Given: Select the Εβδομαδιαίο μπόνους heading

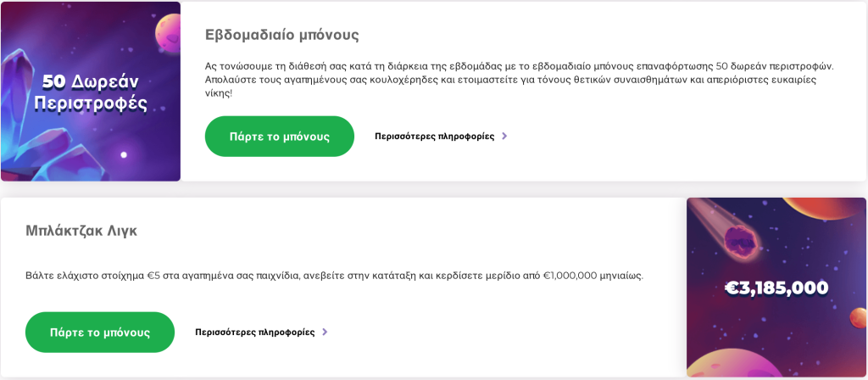Looking at the screenshot, I should [281, 36].
